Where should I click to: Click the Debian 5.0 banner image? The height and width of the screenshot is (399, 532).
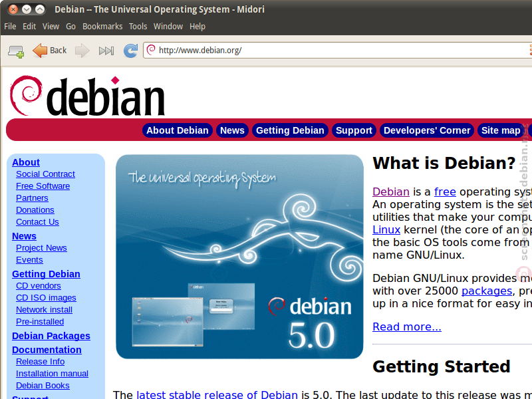[239, 257]
